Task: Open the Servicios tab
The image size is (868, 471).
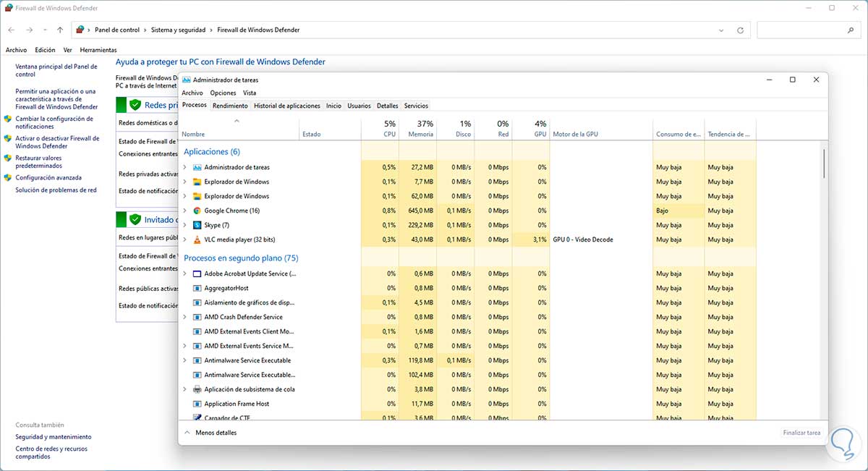Action: pyautogui.click(x=416, y=106)
